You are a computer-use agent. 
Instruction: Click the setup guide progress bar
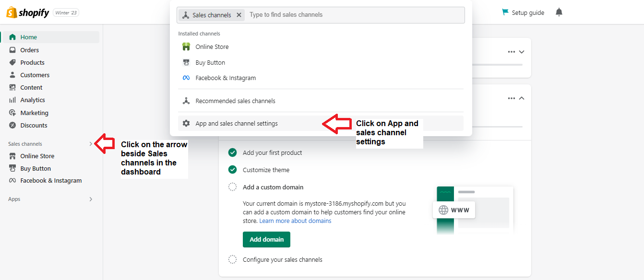(x=497, y=127)
